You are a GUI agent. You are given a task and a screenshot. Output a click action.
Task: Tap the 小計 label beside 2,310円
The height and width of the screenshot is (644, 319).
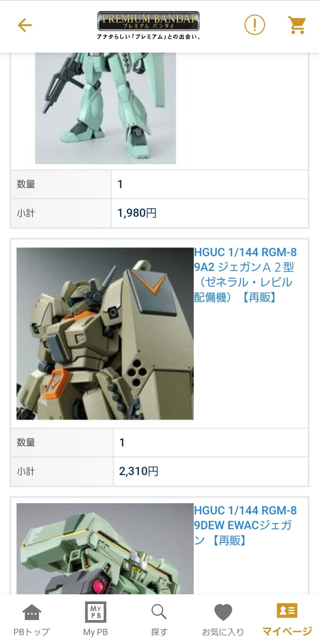coord(26,471)
